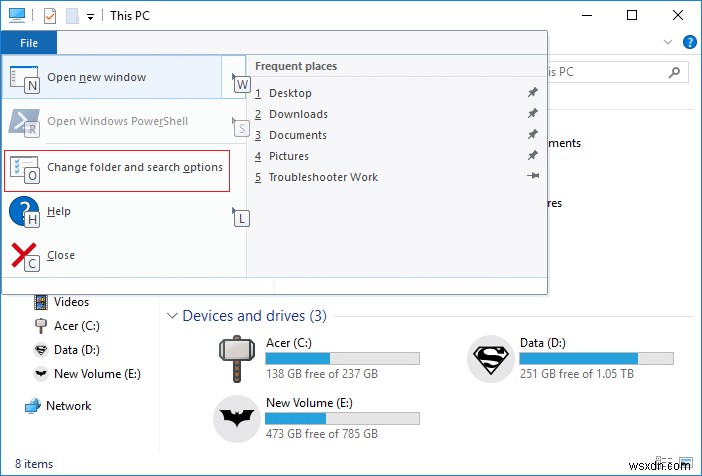Open Documents from Frequent places
This screenshot has height=476, width=702.
coord(297,135)
